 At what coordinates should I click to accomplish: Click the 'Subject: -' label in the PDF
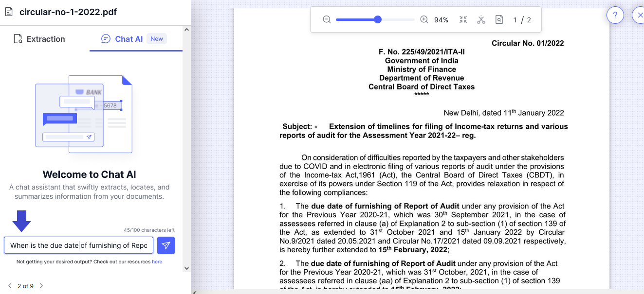[x=300, y=126]
